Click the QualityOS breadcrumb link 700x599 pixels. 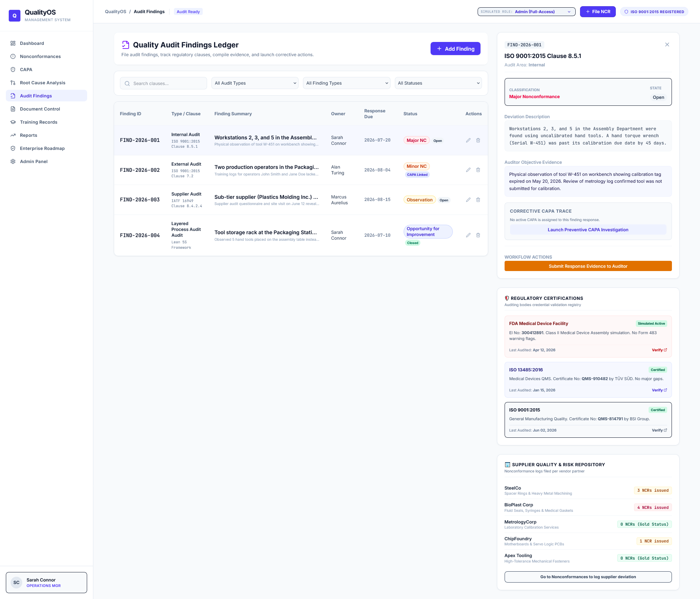116,12
